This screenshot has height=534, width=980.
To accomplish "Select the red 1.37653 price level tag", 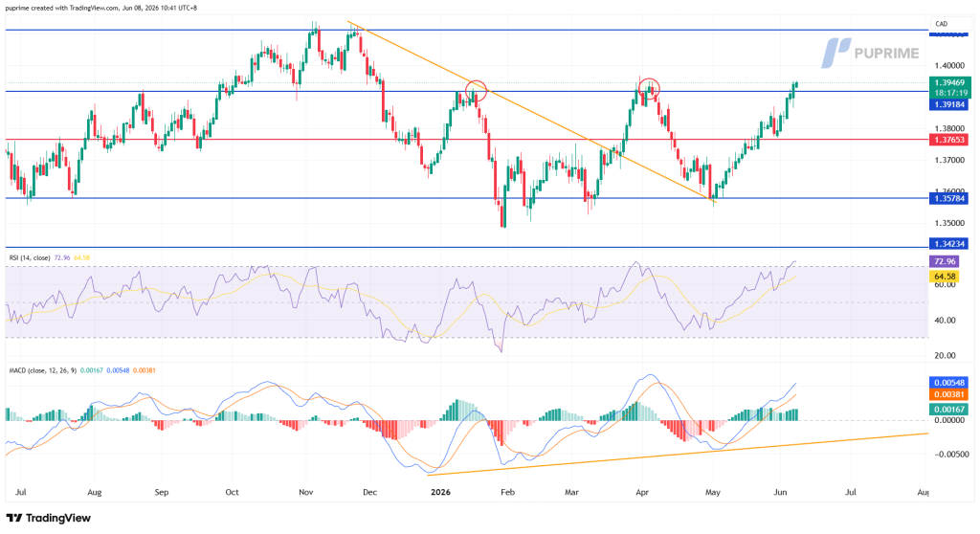I will pos(949,140).
